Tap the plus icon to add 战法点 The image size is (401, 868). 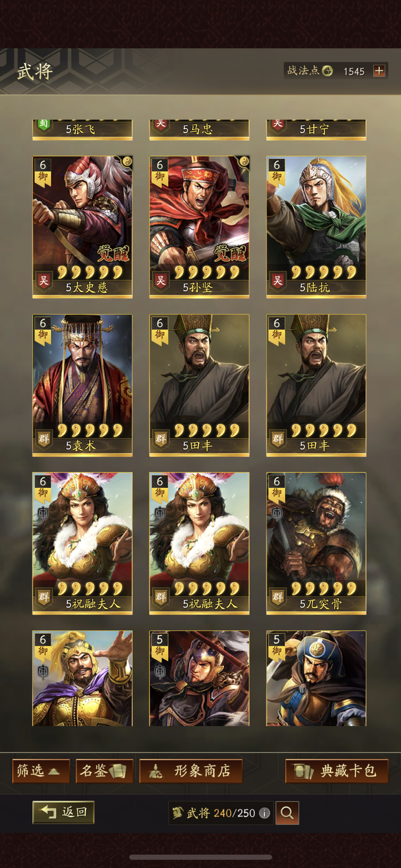coord(379,71)
